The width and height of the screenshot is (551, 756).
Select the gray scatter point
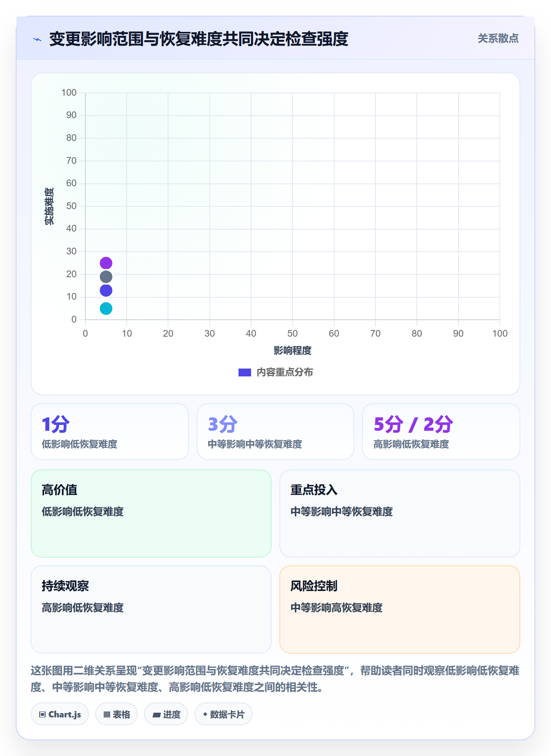(x=106, y=277)
